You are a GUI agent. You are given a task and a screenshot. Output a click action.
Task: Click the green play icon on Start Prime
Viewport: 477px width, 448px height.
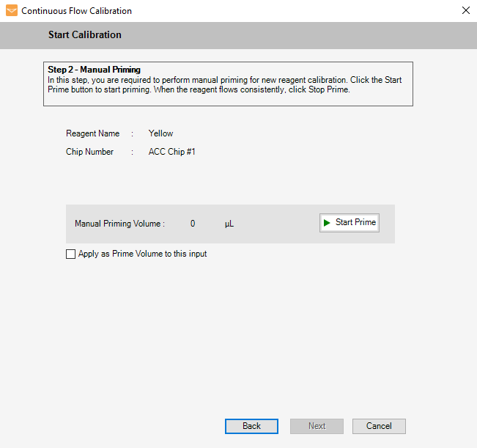click(327, 223)
